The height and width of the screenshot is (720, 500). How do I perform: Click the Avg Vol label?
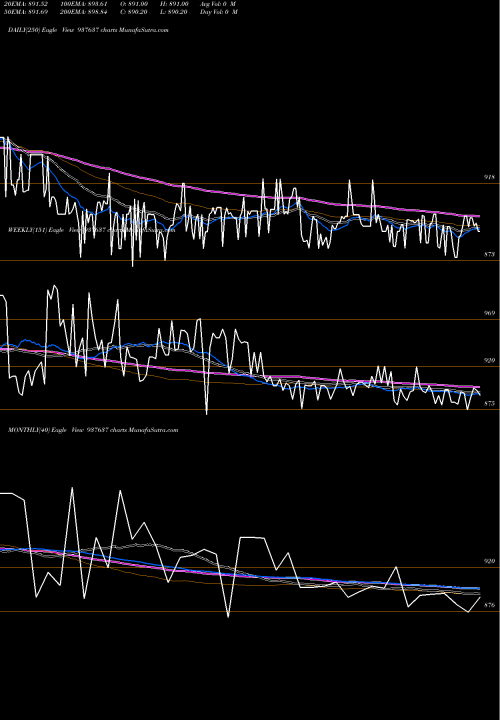tap(218, 4)
